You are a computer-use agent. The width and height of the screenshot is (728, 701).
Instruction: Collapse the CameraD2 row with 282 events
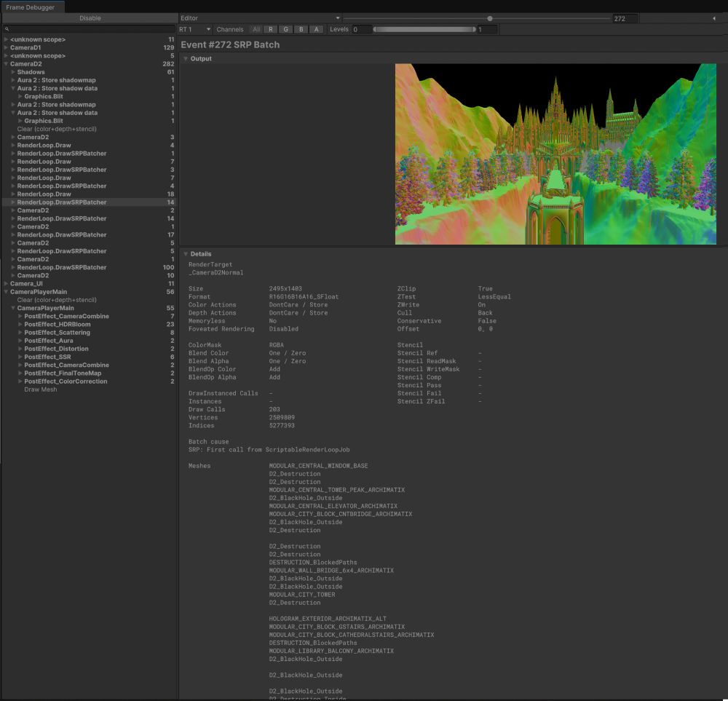click(x=6, y=64)
